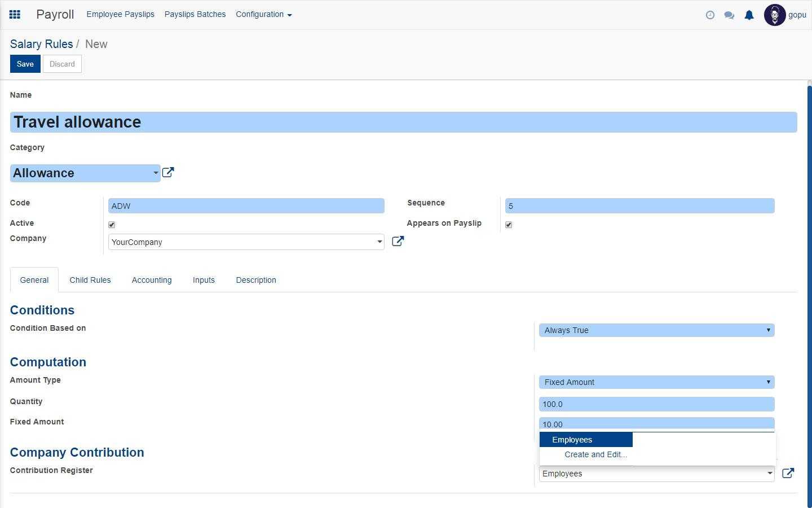This screenshot has height=508, width=812.
Task: Toggle the Active checkbox
Action: (112, 225)
